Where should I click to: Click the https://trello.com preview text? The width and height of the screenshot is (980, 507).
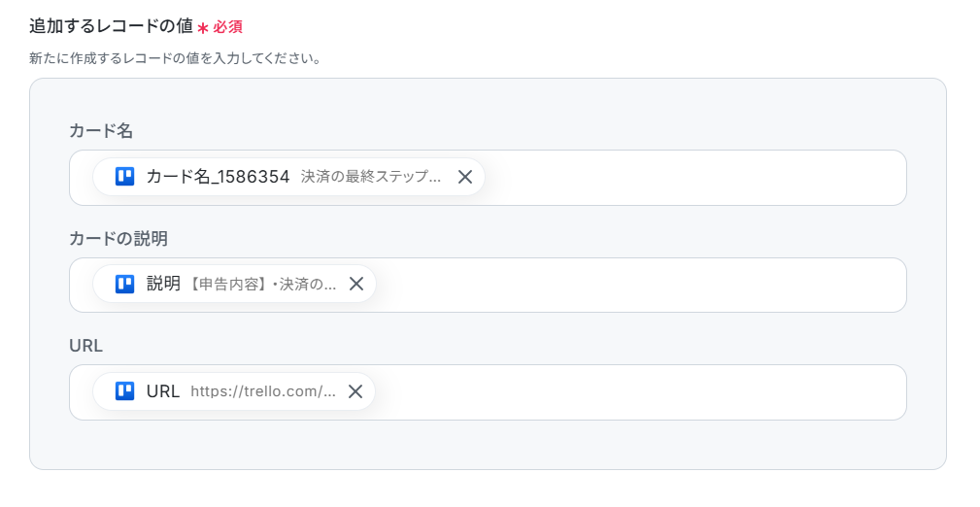pyautogui.click(x=262, y=391)
